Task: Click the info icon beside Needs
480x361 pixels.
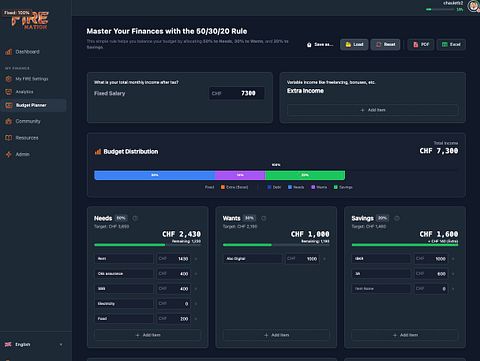Action: (x=135, y=218)
